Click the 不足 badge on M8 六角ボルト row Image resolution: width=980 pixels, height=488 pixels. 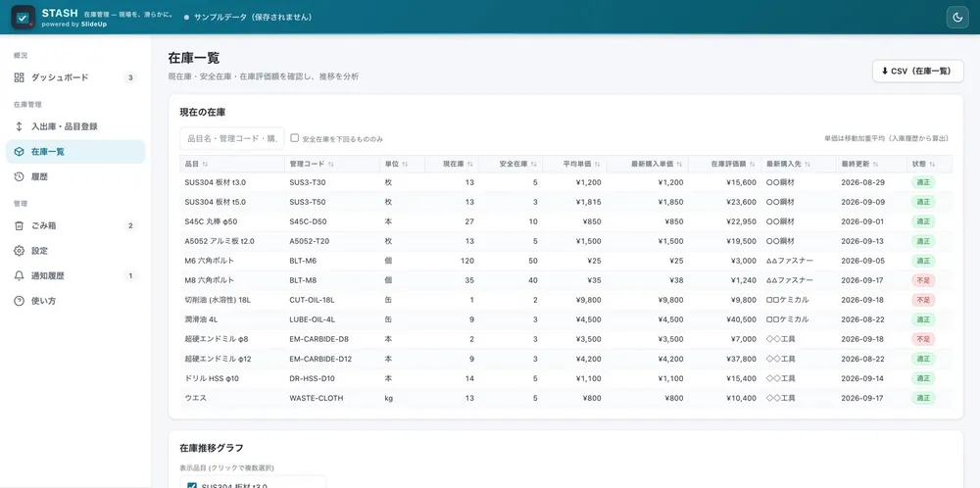pyautogui.click(x=922, y=280)
